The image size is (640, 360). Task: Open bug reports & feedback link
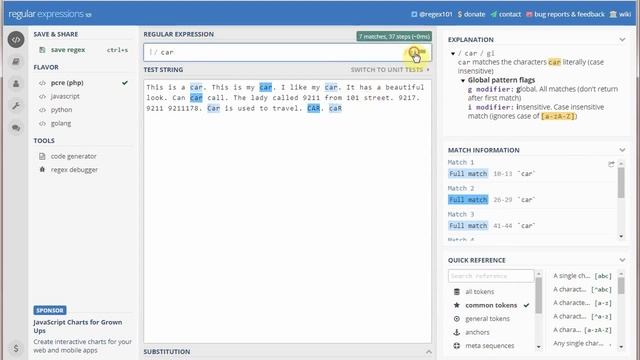point(565,14)
